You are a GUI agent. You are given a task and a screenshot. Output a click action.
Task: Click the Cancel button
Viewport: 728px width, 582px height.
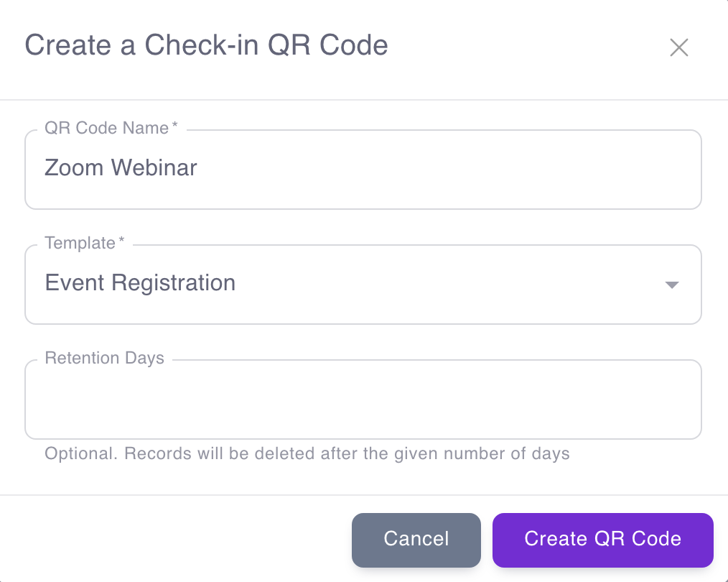[416, 539]
